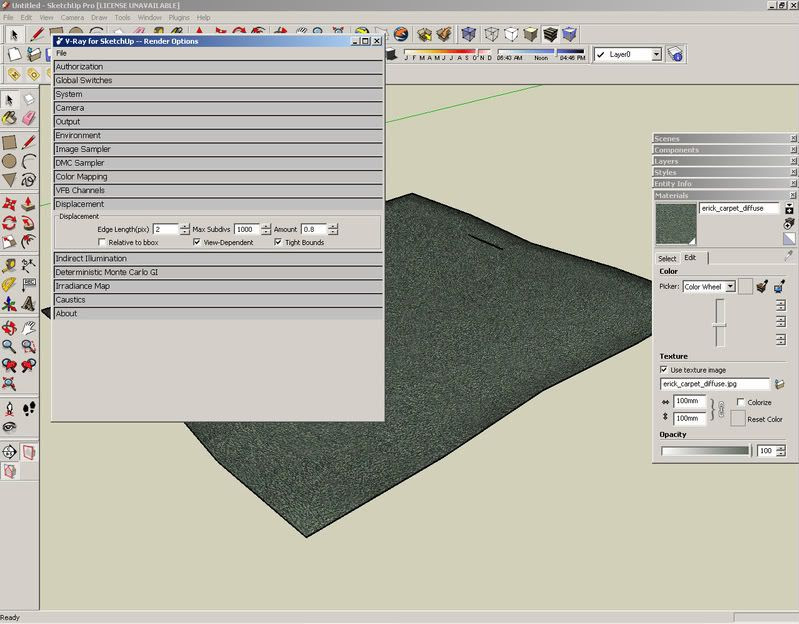Viewport: 799px width, 624px height.
Task: Expand the Caustics rollout
Action: (x=218, y=300)
